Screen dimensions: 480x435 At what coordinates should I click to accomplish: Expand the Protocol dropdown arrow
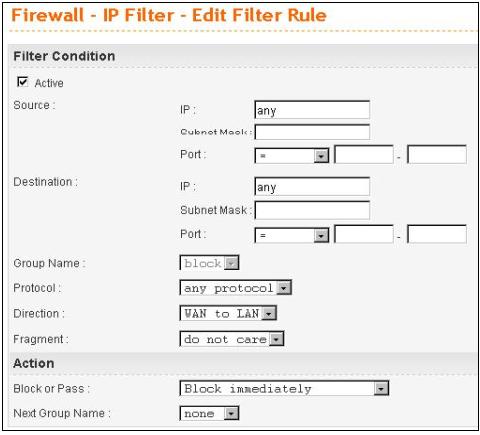(284, 288)
